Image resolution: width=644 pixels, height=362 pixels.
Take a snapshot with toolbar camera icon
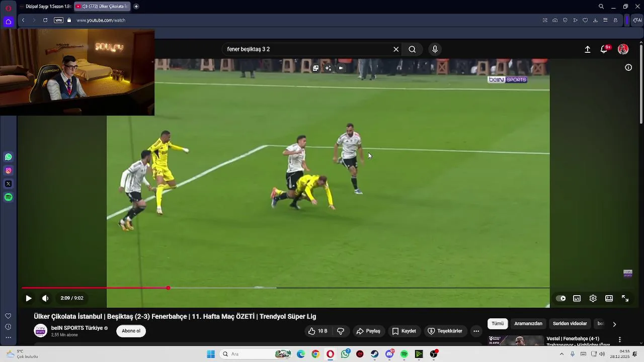[x=555, y=20]
